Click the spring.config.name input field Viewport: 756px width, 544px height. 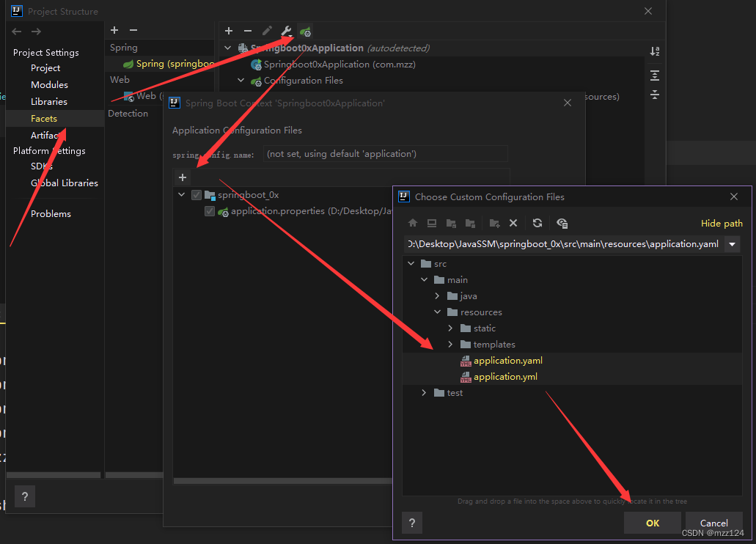(385, 154)
